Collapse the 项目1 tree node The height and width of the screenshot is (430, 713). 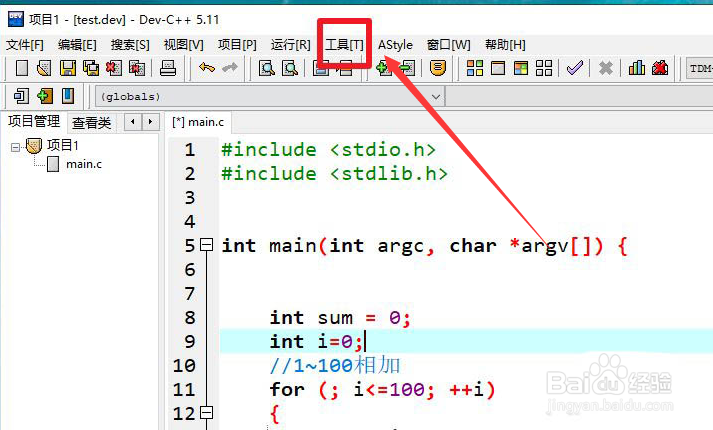pos(15,147)
